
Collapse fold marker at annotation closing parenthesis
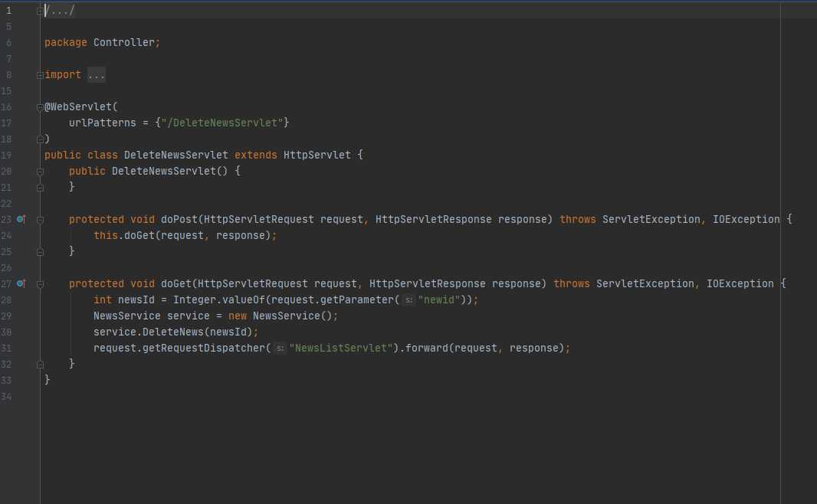tap(40, 139)
